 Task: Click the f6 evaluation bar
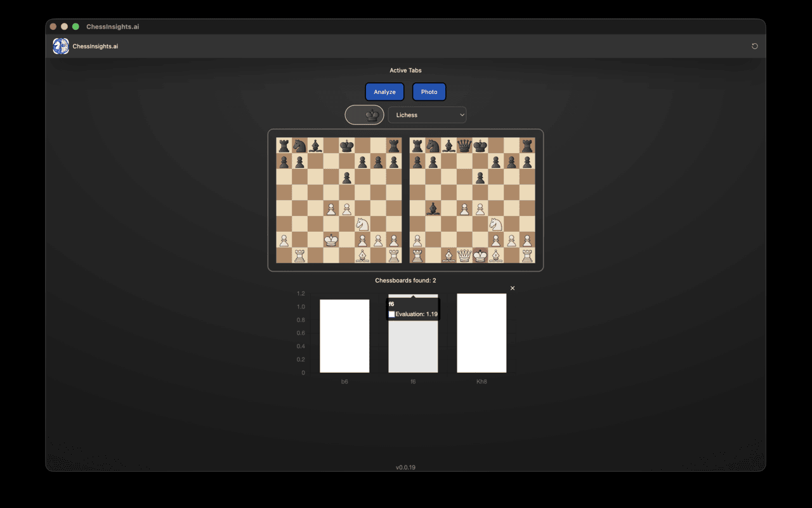click(413, 346)
